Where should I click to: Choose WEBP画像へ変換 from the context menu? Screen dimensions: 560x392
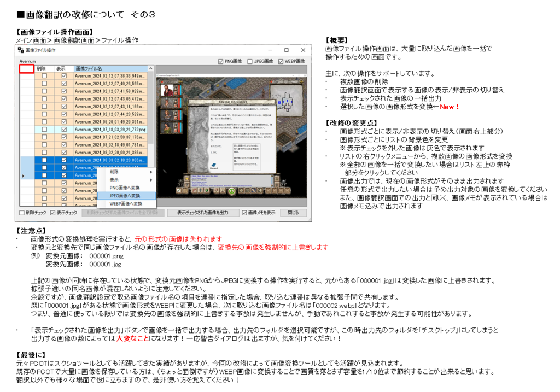click(x=127, y=204)
